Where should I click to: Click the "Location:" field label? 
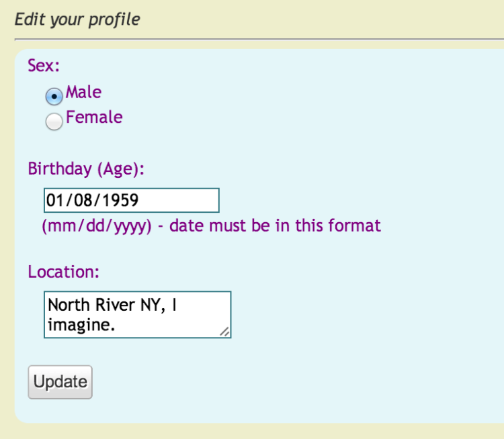click(x=64, y=272)
